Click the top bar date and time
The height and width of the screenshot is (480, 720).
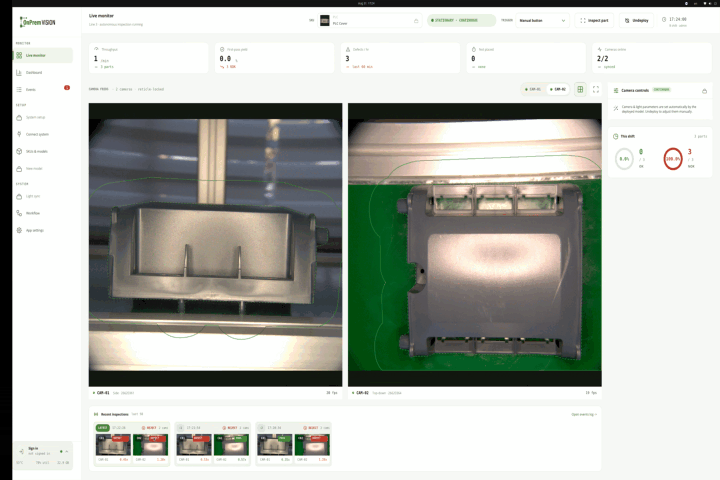pyautogui.click(x=366, y=3)
